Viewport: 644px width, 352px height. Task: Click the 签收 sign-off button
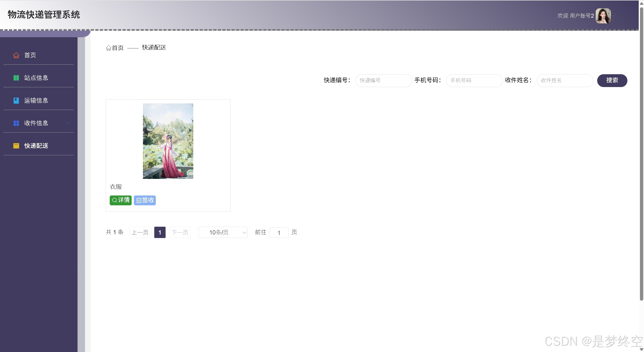click(144, 200)
